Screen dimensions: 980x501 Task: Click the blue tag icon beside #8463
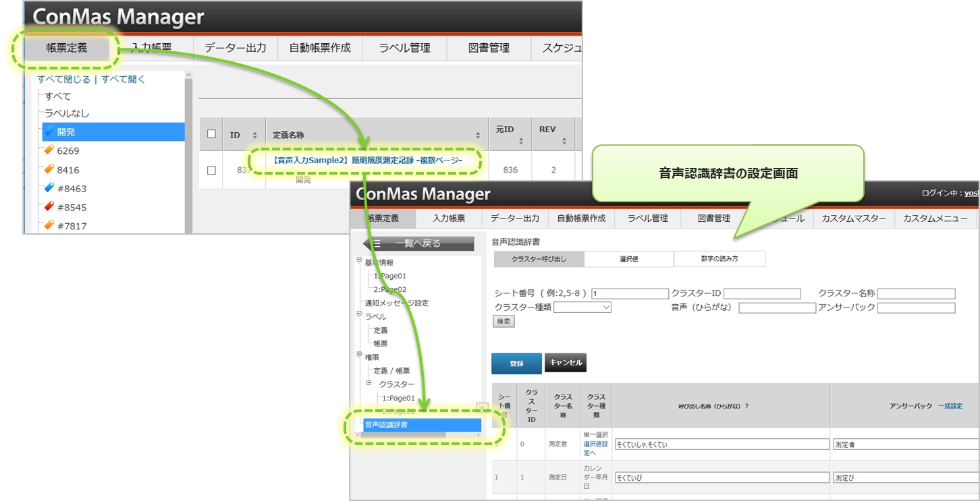[x=49, y=188]
